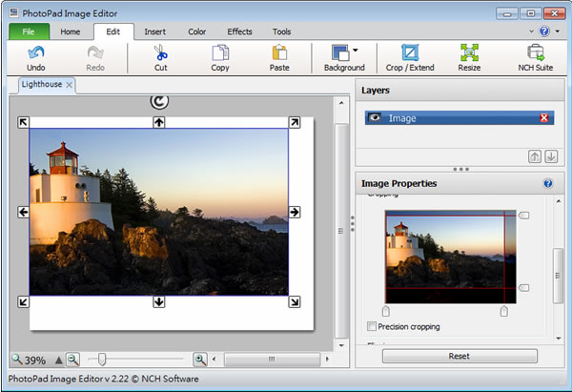Toggle visibility of the Image layer
The height and width of the screenshot is (392, 572).
tap(375, 117)
